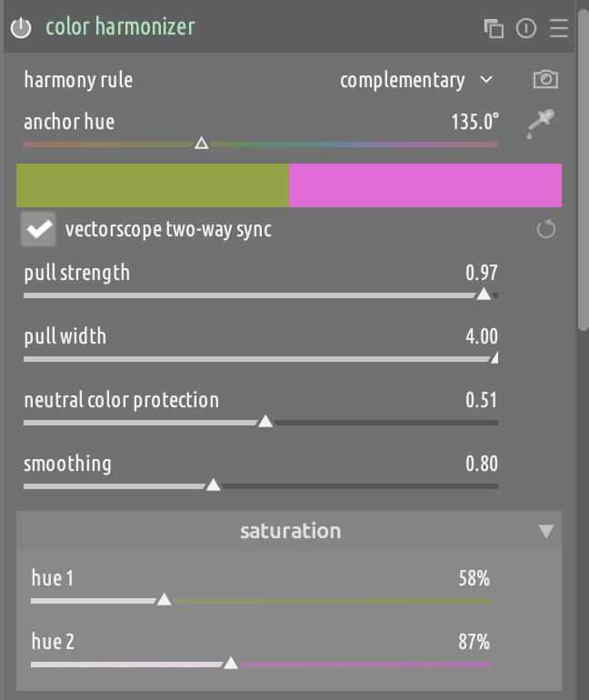
Task: Click the multiple instances icon
Action: pyautogui.click(x=494, y=28)
